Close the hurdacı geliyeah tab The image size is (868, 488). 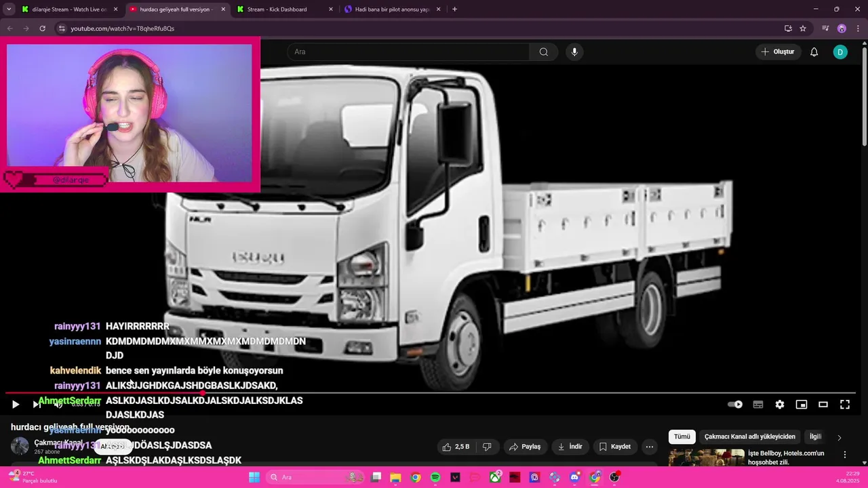223,9
